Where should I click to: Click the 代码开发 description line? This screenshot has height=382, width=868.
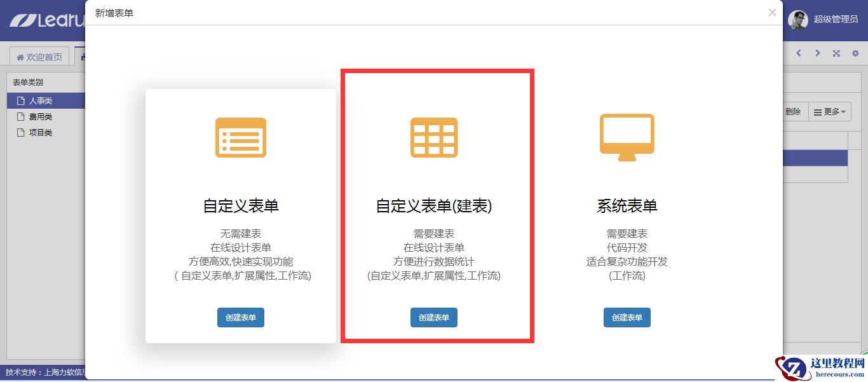pos(627,248)
